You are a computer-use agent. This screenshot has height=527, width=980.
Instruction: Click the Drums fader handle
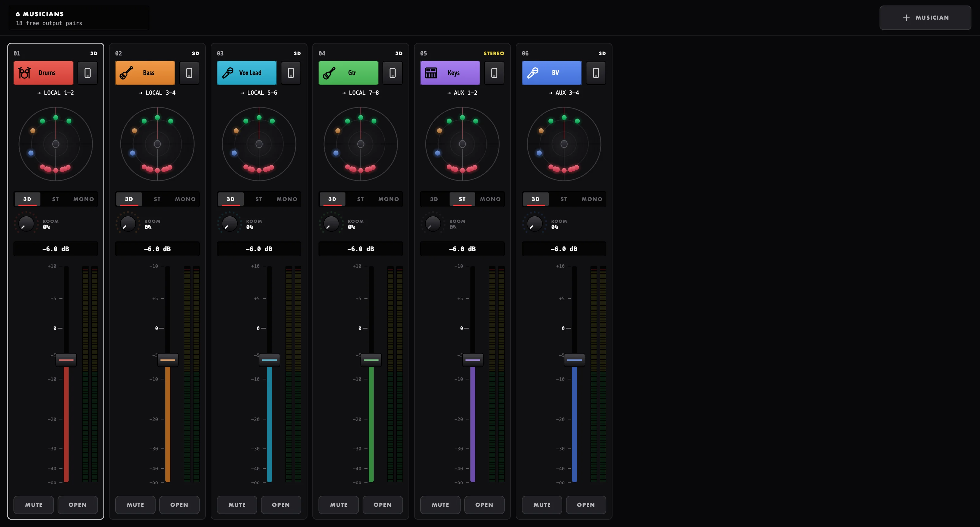tap(66, 360)
